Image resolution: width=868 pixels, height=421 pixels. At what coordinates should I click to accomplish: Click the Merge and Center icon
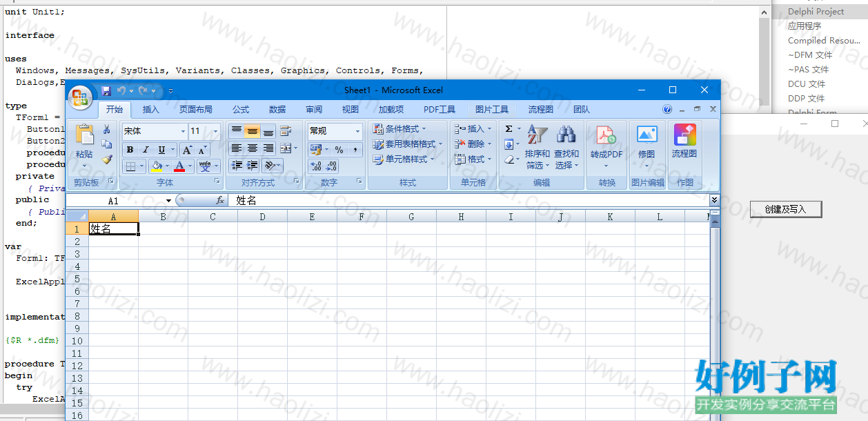(286, 148)
